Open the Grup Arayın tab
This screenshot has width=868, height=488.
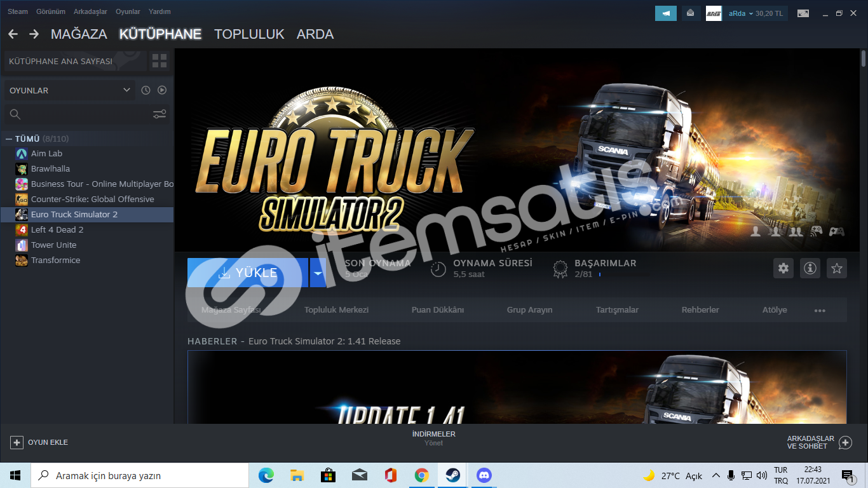[529, 310]
